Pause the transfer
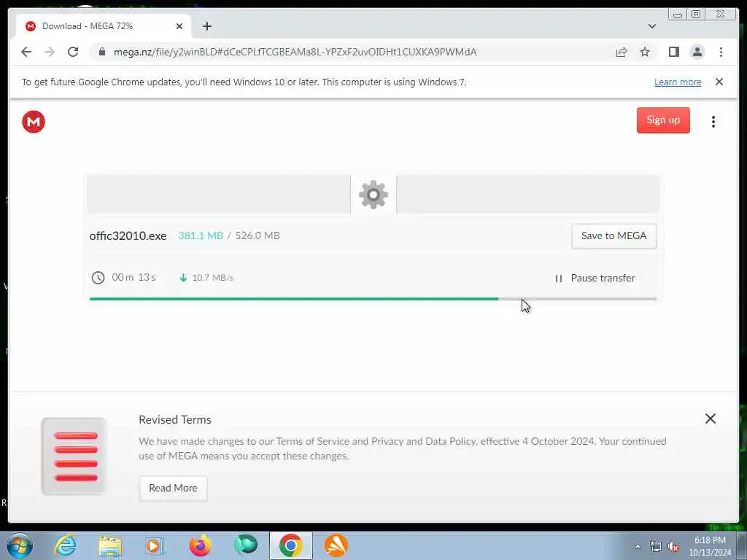 tap(595, 278)
